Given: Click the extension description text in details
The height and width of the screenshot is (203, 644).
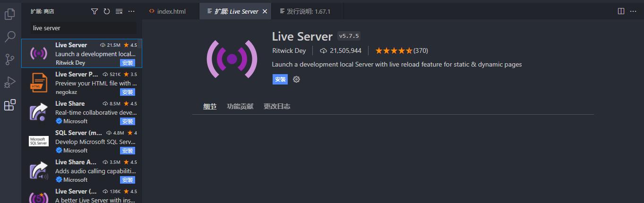Looking at the screenshot, I should (x=397, y=64).
